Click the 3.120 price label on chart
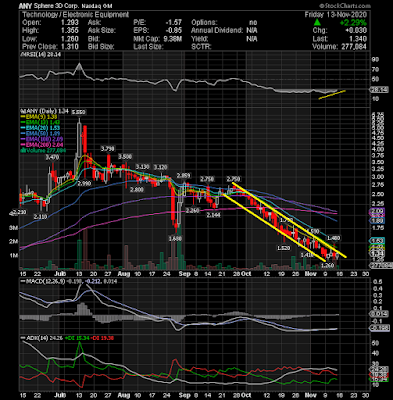The height and width of the screenshot is (400, 393). [160, 167]
